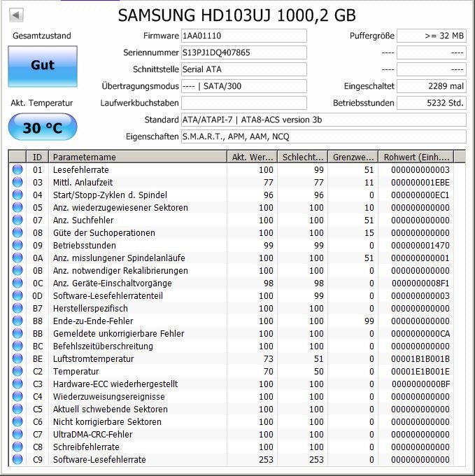
Task: Click the 30 °C temperature indicator
Action: [x=43, y=127]
